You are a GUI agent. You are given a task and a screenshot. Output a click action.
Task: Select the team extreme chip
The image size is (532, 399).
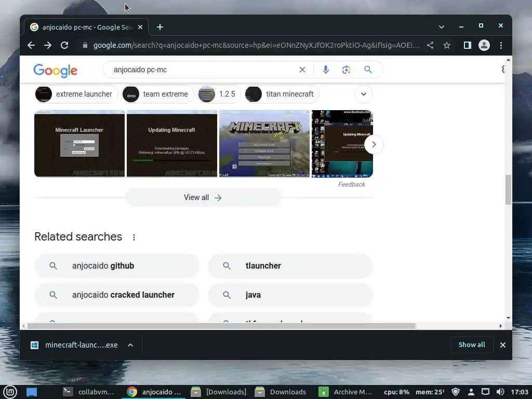point(158,94)
